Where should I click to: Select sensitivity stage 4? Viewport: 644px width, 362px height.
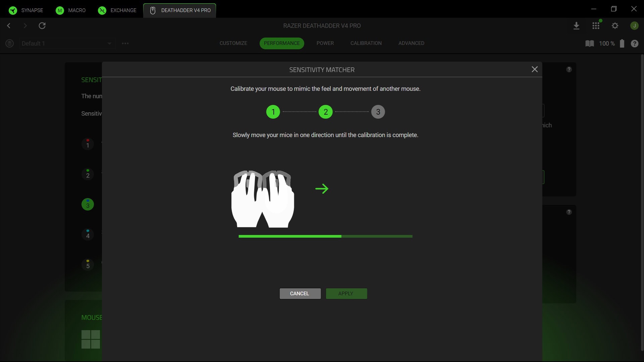(88, 235)
